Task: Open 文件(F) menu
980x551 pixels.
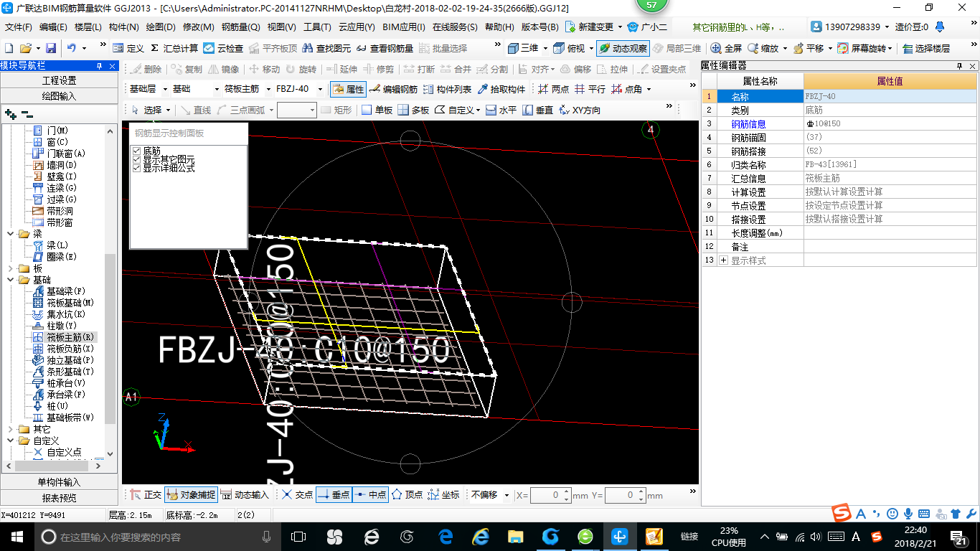Action: 19,27
